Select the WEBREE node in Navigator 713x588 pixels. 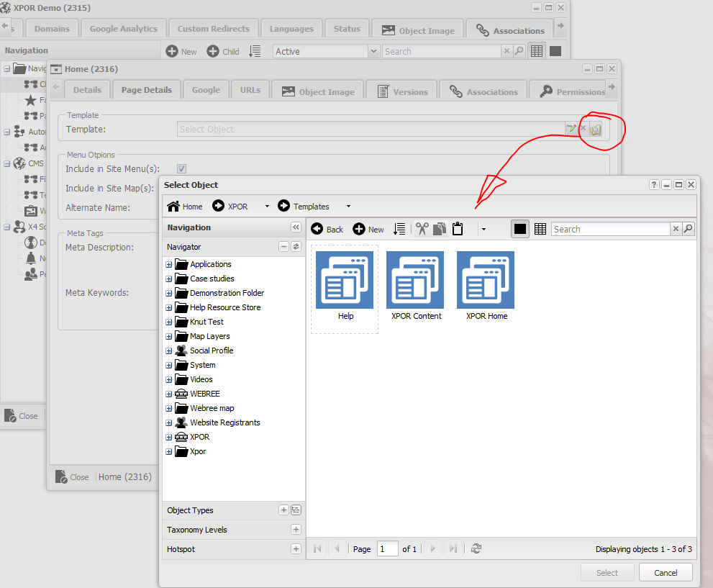204,394
